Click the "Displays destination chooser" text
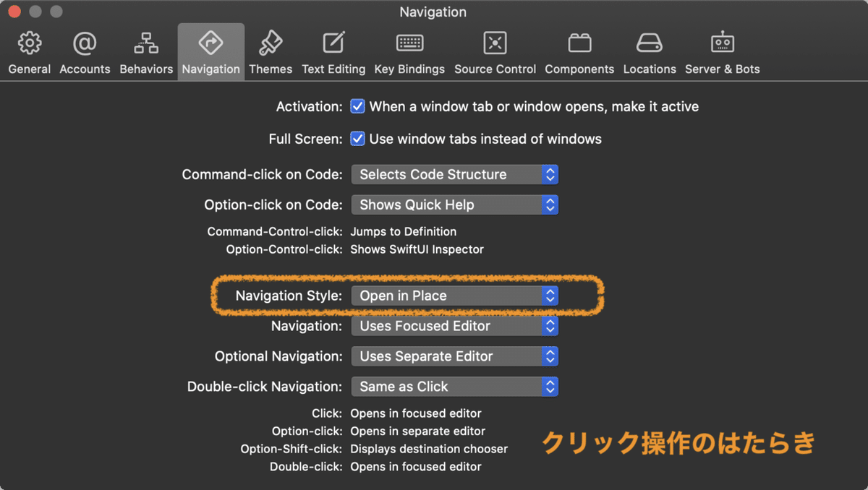This screenshot has width=868, height=490. point(429,449)
